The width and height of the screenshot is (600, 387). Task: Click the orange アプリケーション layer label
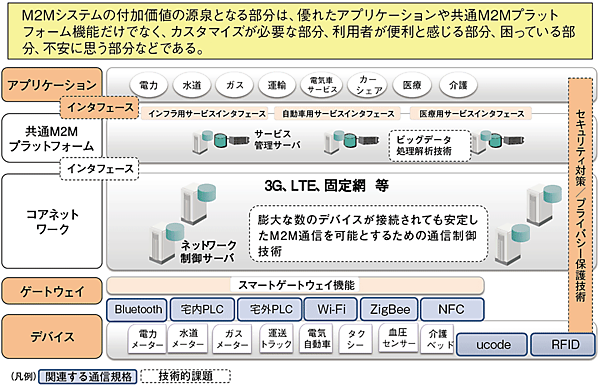[52, 85]
